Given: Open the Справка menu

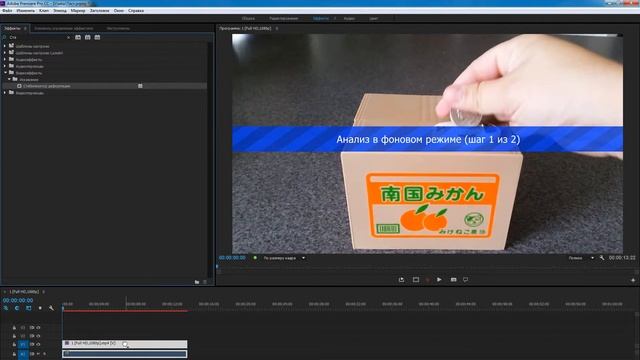Looking at the screenshot, I should pyautogui.click(x=136, y=11).
